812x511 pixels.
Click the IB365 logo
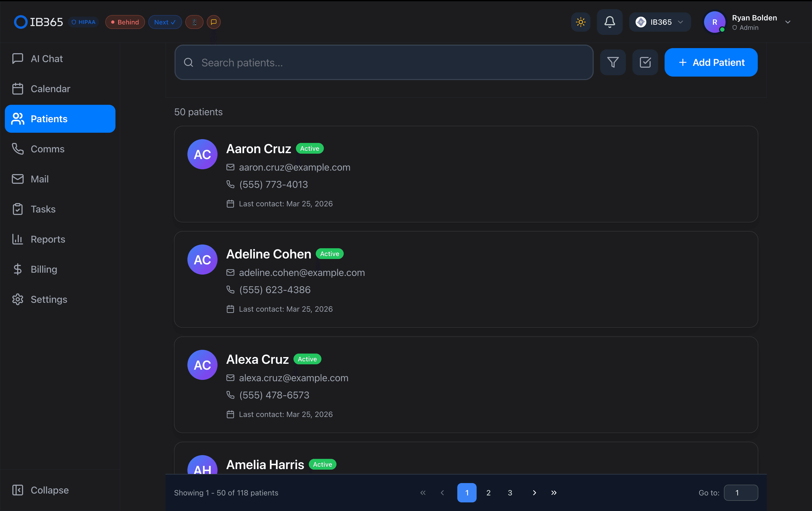click(38, 22)
